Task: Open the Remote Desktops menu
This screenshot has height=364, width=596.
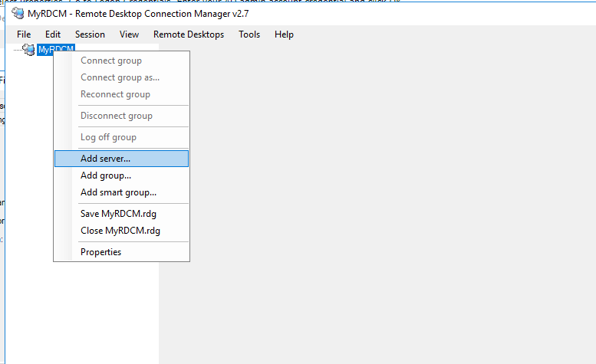Action: coord(189,34)
